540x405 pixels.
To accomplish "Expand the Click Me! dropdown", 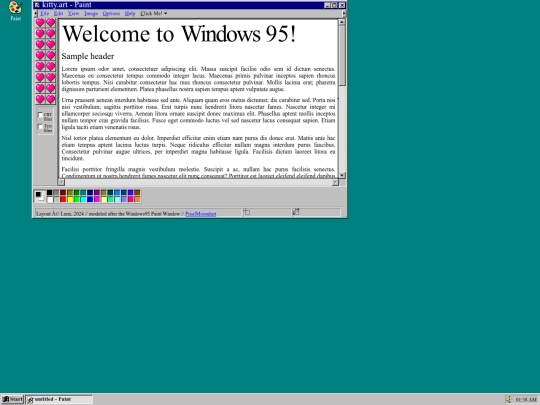I will click(x=154, y=13).
